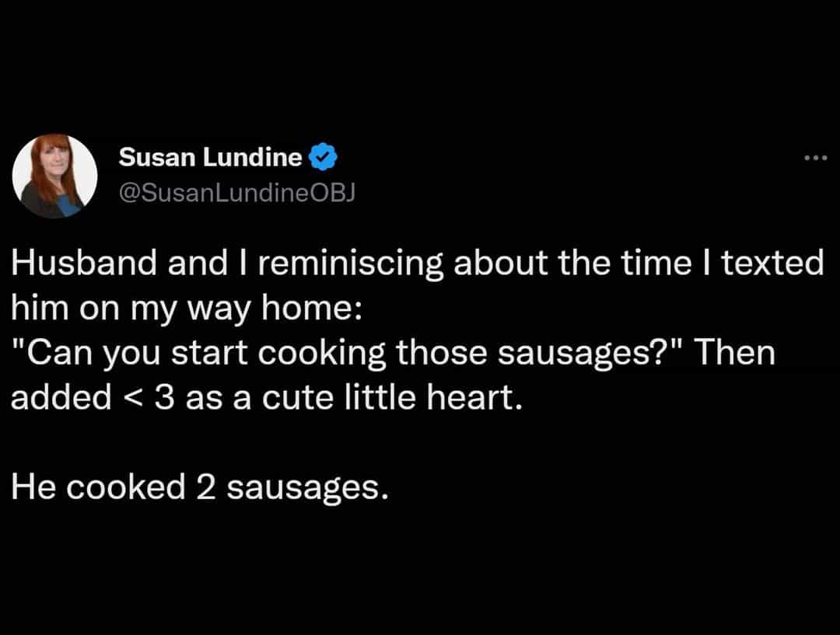
Task: Open the @SusanLundineOBJ handle link
Action: 236,194
